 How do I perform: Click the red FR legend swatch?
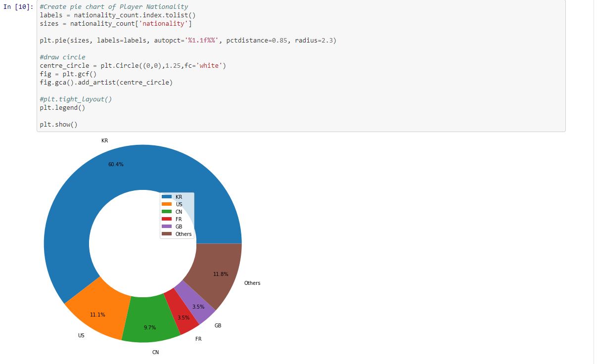pyautogui.click(x=167, y=219)
